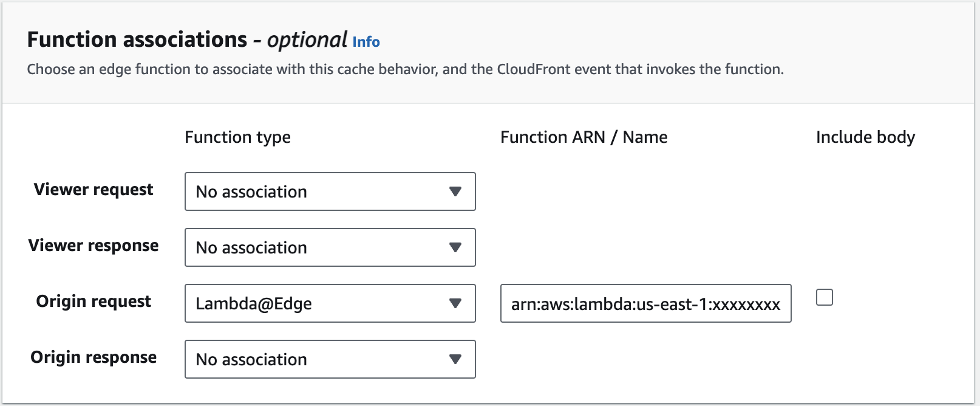The height and width of the screenshot is (406, 980).
Task: Click the Viewer response row label
Action: coord(94,246)
